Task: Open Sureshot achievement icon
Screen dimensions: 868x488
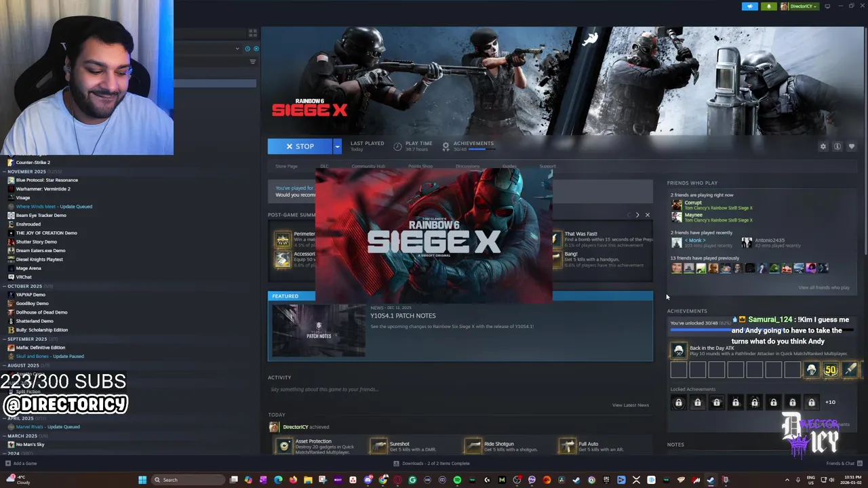Action: [x=379, y=445]
